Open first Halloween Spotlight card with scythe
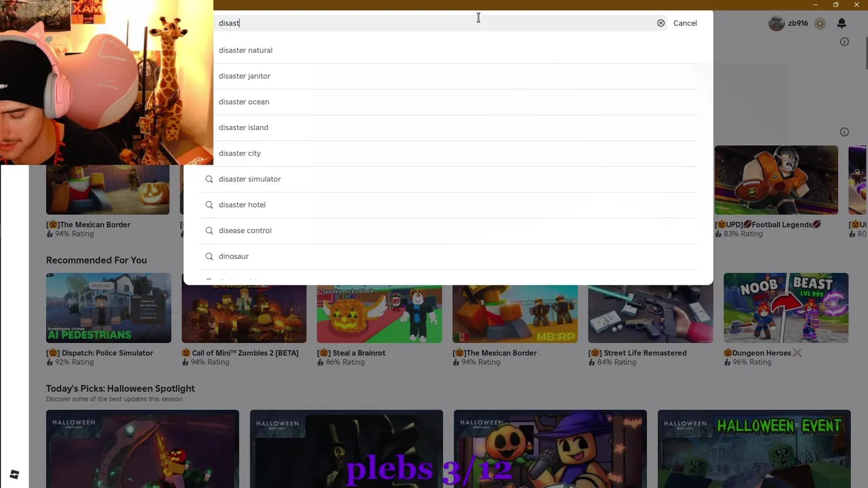This screenshot has height=488, width=868. click(x=142, y=449)
